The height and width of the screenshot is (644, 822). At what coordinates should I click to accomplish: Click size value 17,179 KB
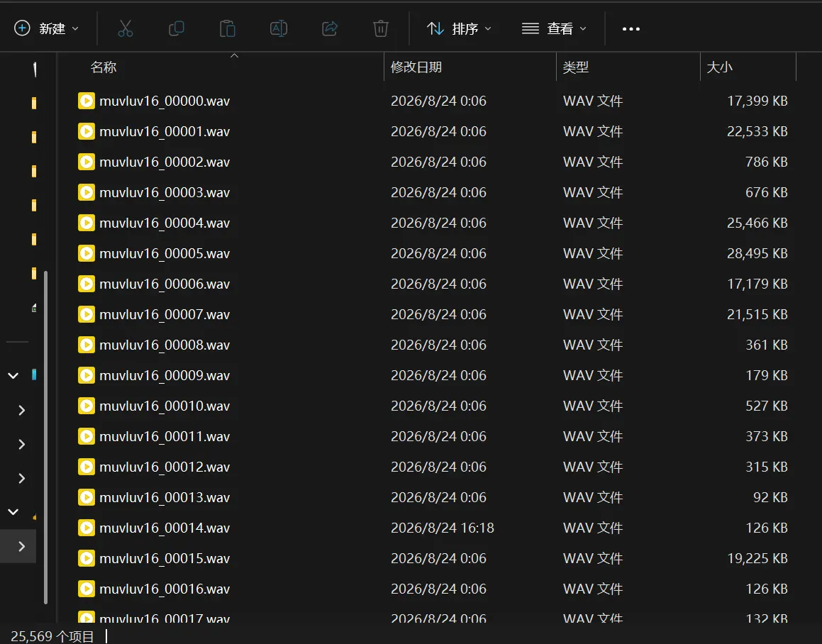(x=757, y=284)
